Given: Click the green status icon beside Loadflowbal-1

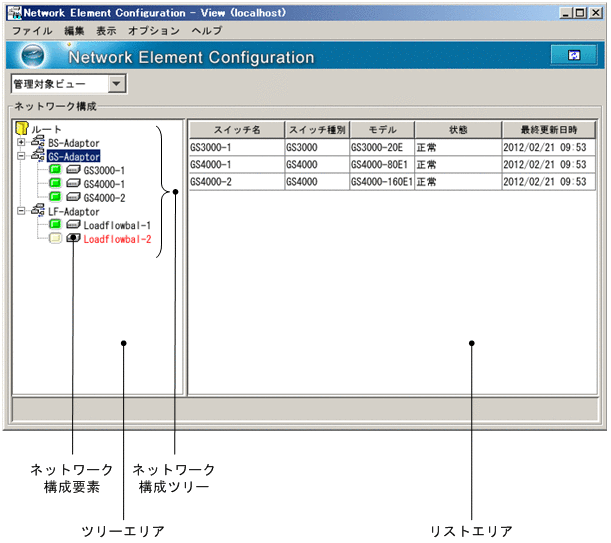Looking at the screenshot, I should click(x=56, y=226).
